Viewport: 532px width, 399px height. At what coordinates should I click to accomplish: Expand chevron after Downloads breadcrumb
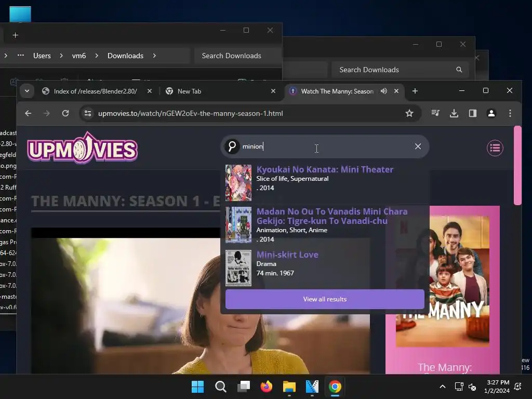point(154,56)
